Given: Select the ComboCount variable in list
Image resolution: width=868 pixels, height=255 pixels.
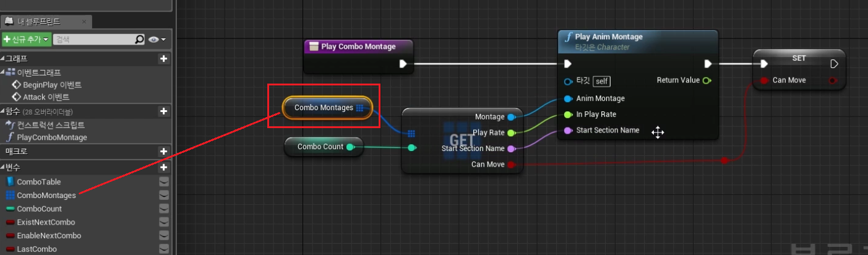Looking at the screenshot, I should 39,209.
